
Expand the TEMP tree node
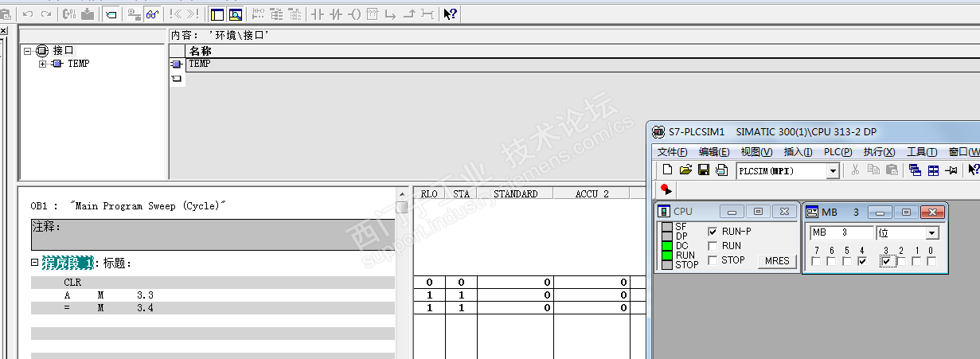43,64
